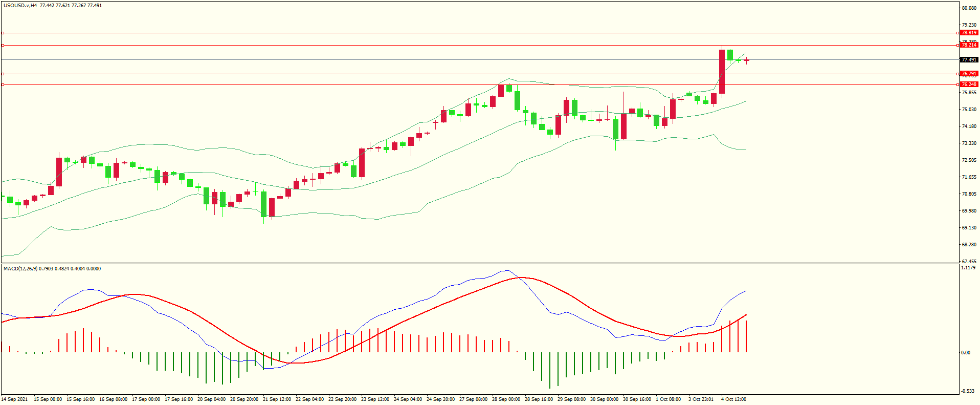Select the red 78.819 horizontal line price tag
Screen dimensions: 980x405
pos(969,33)
